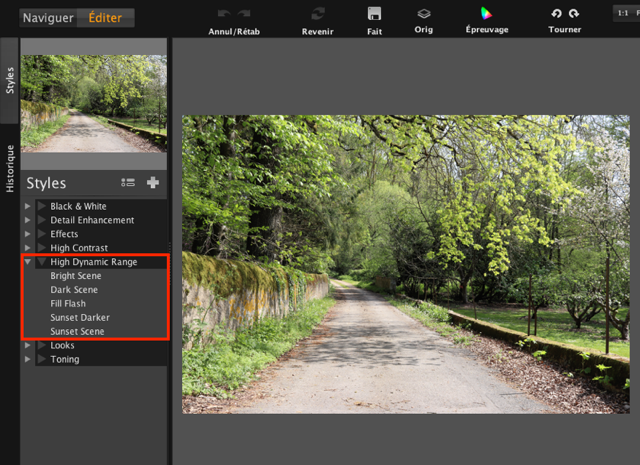Click the undo arrow above Annul/Rétab
This screenshot has width=640, height=465.
(x=224, y=14)
